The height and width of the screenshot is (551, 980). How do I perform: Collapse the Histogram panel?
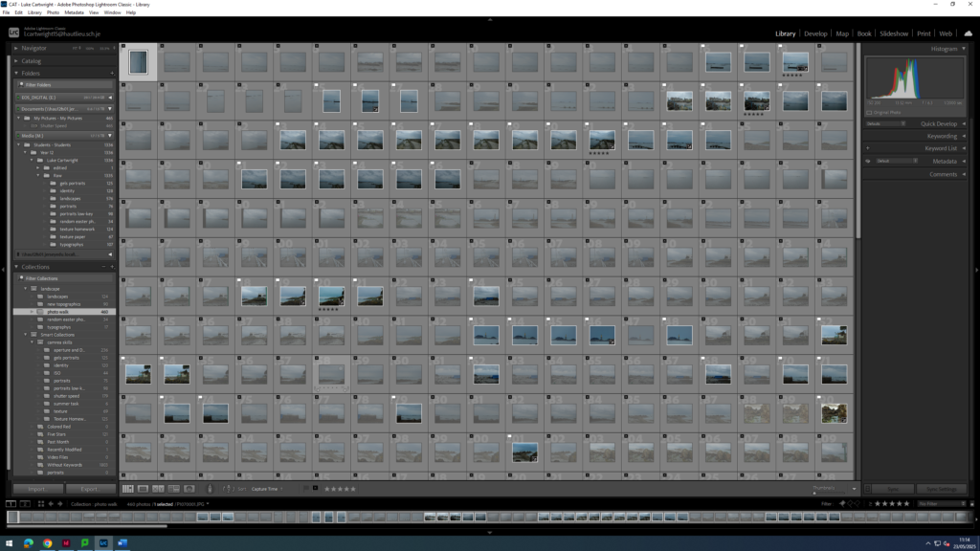(964, 49)
